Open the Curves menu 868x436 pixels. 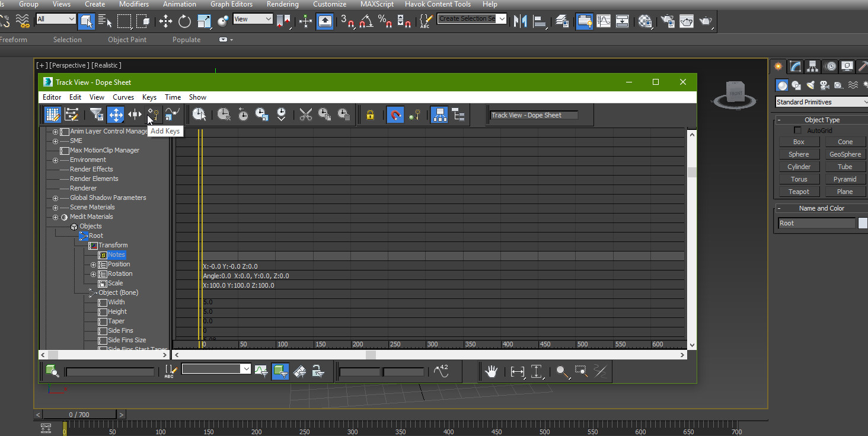(x=123, y=97)
